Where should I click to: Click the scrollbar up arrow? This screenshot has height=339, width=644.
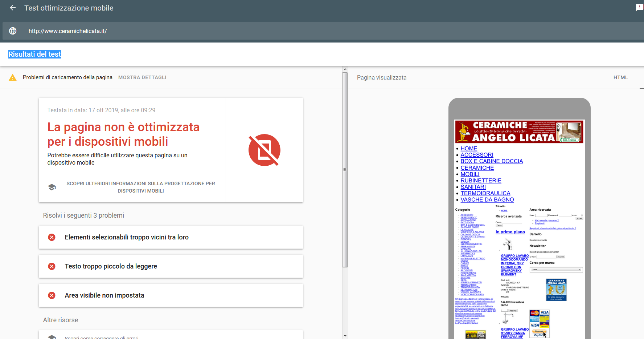(x=345, y=69)
